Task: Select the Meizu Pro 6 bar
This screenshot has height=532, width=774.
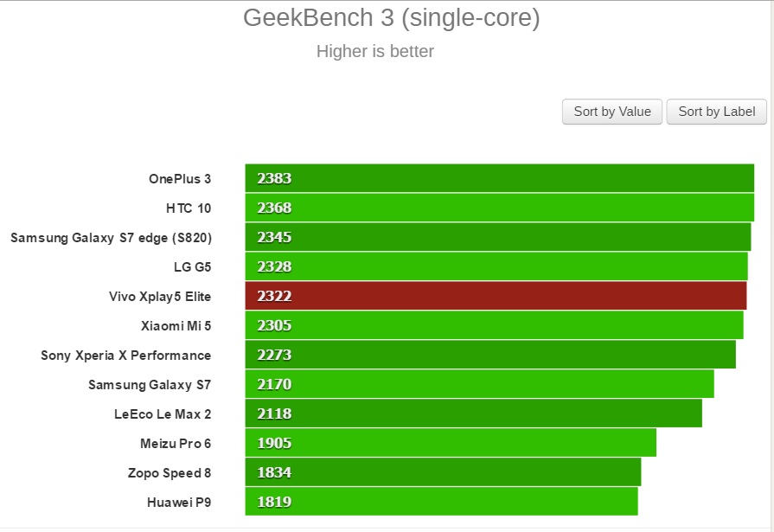Action: [x=450, y=444]
